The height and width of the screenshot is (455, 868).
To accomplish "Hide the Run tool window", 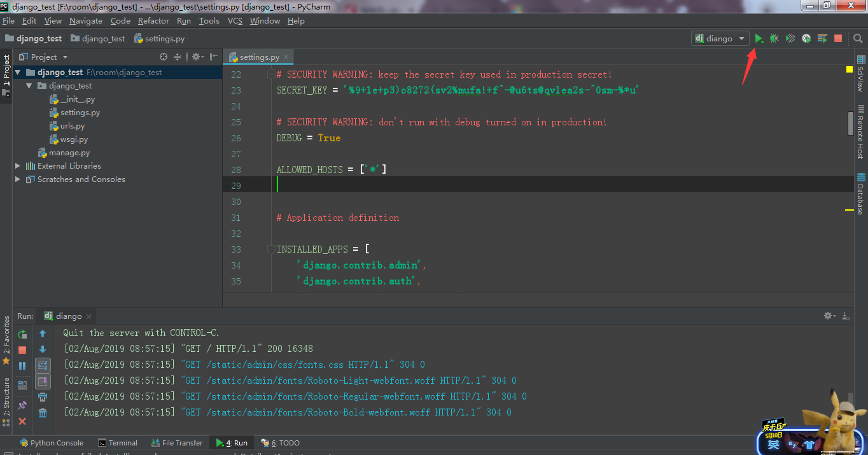I will tap(846, 316).
